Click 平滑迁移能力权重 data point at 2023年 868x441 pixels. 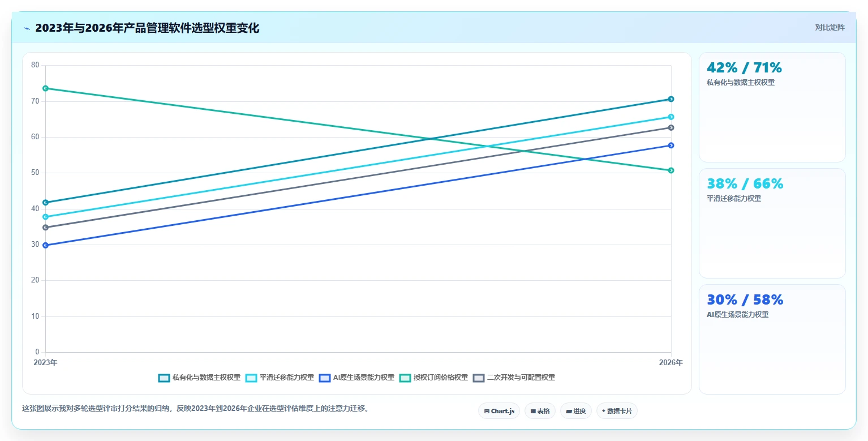click(45, 217)
